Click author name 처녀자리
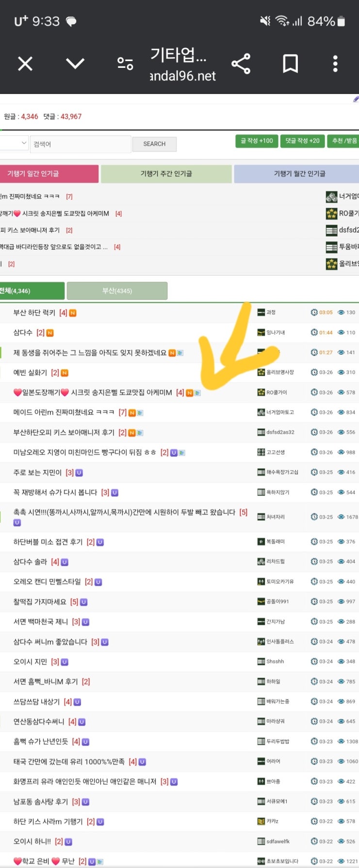Viewport: 359px width, 868px height. click(276, 517)
